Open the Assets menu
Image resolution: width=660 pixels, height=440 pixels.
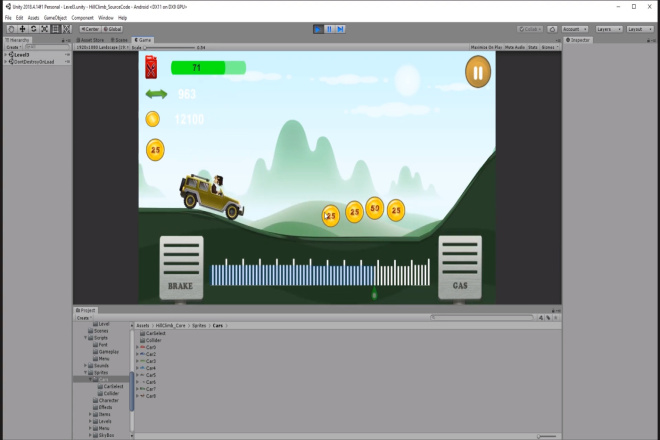point(33,18)
